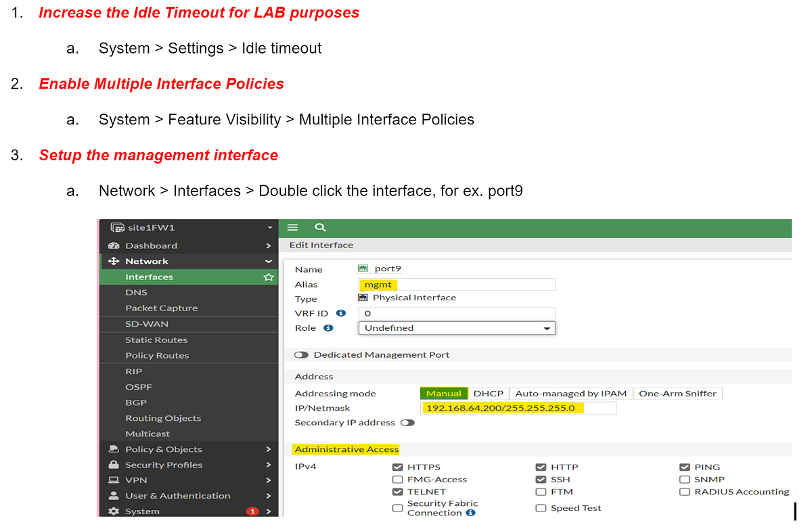Enable the RADIUS Accounting checkbox
Screen dimensions: 812x529
coord(685,492)
